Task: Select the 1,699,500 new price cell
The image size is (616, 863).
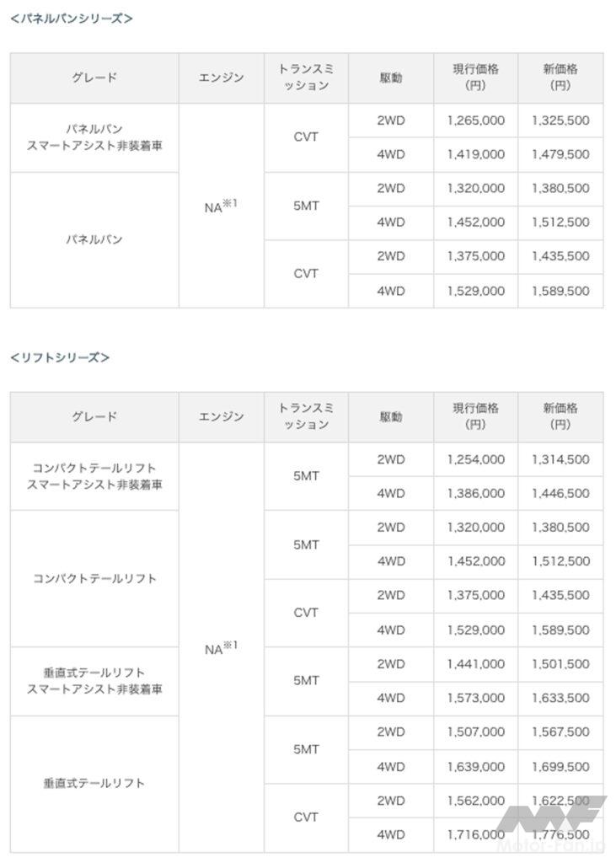Action: tap(560, 767)
